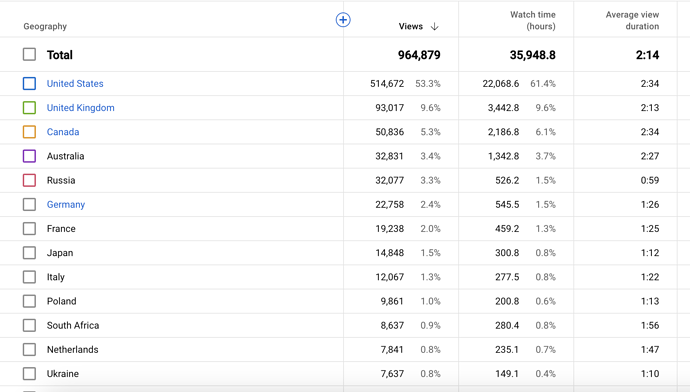Check the Ukraine row checkbox
The width and height of the screenshot is (690, 392).
pyautogui.click(x=29, y=374)
